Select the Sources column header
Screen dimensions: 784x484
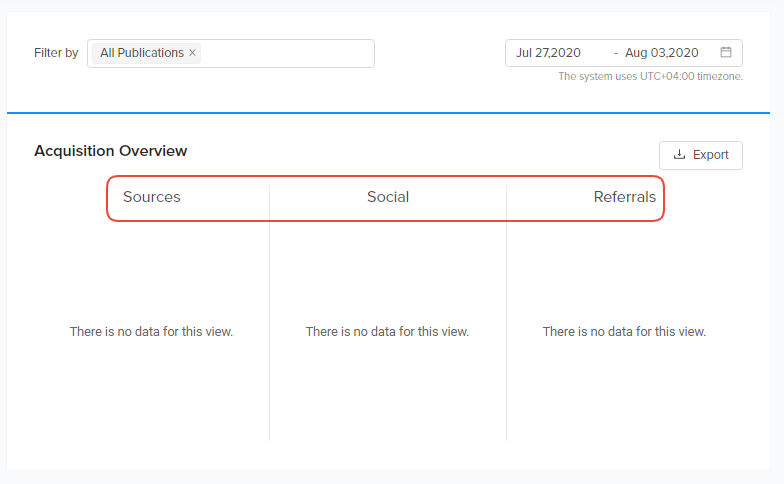pyautogui.click(x=152, y=197)
